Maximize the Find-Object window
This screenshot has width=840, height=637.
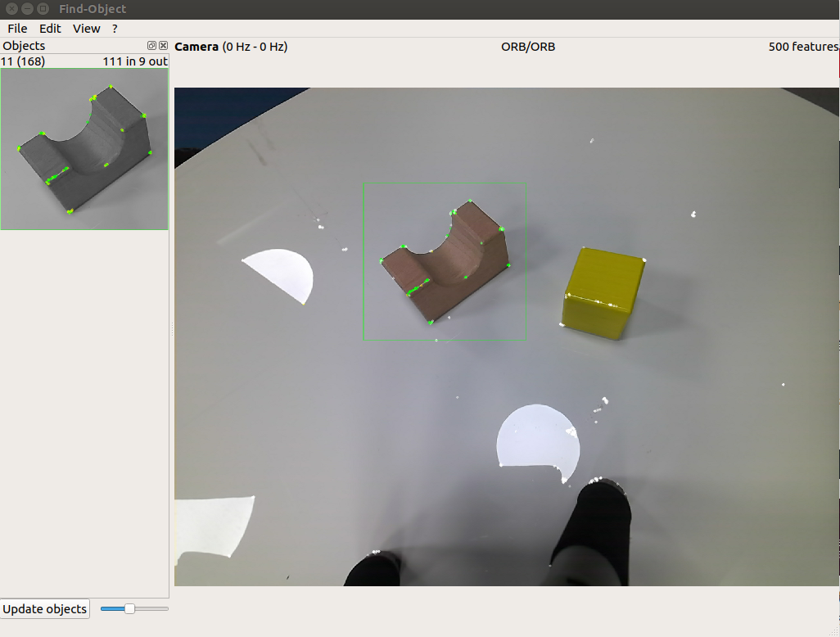[43, 8]
